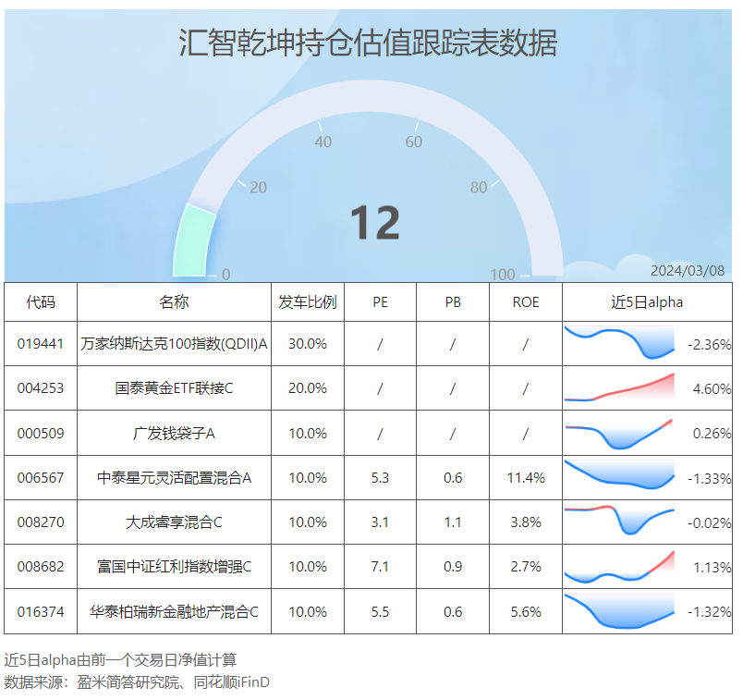Viewport: 743px width, 700px height.
Task: Click alpha value 1.13%
Action: (x=712, y=568)
